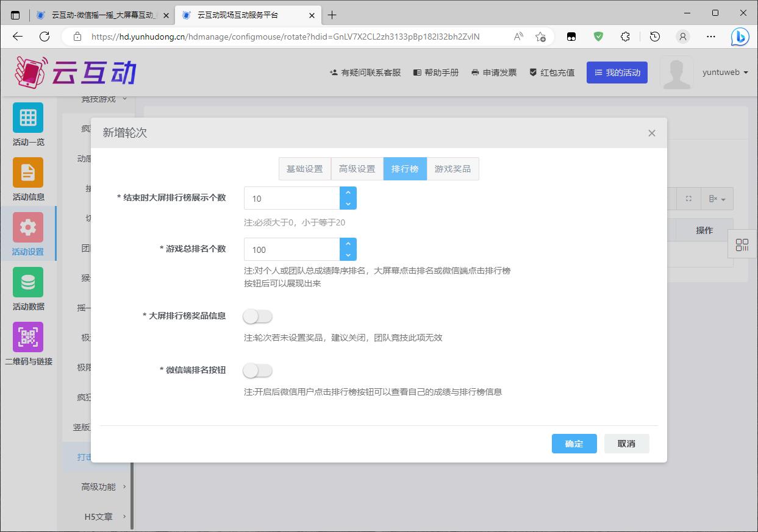
Task: Click the 游戏总排名个数 input field
Action: (x=291, y=250)
